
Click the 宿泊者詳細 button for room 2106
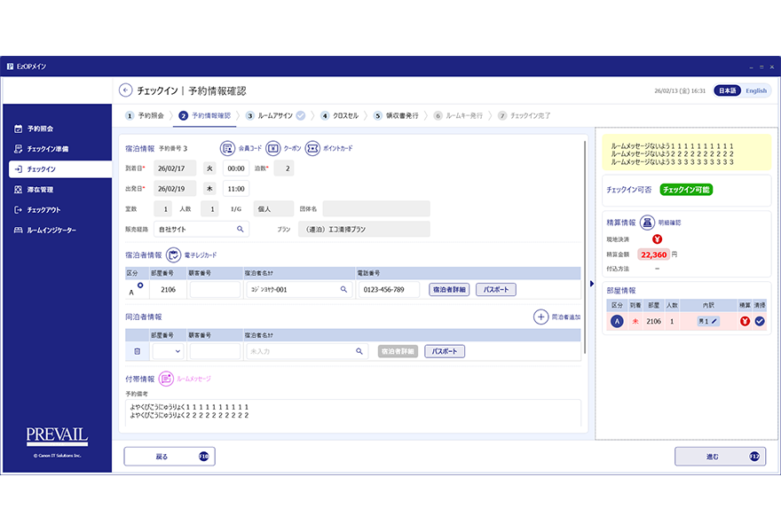click(449, 289)
